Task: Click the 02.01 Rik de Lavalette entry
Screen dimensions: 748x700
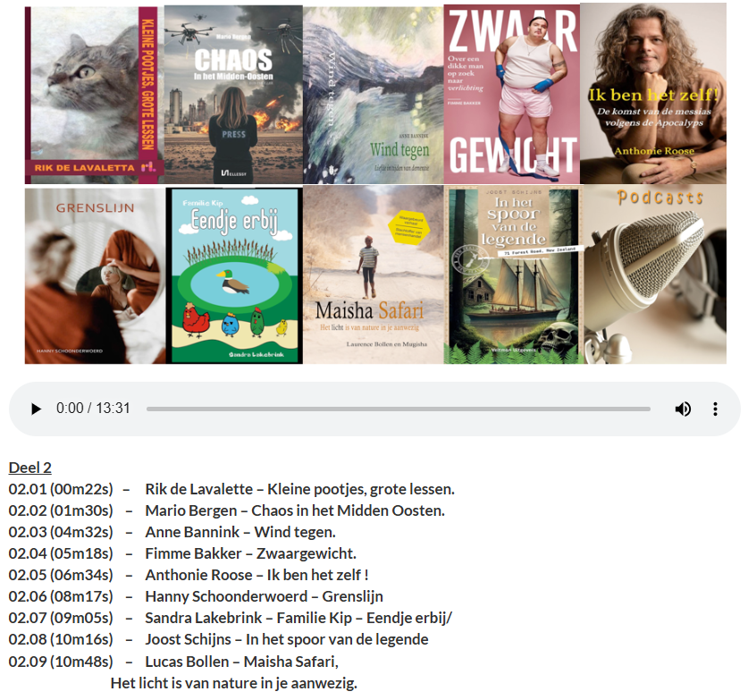Action: [x=231, y=489]
